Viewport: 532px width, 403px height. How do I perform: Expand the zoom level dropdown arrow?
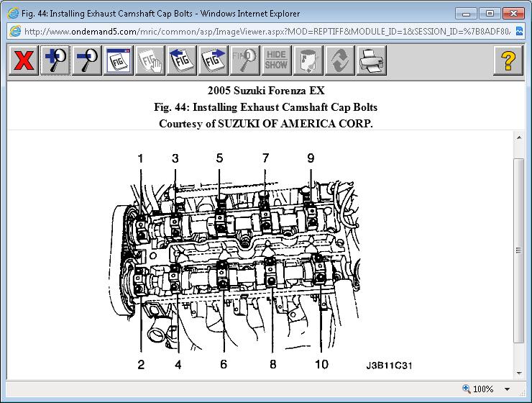click(508, 389)
